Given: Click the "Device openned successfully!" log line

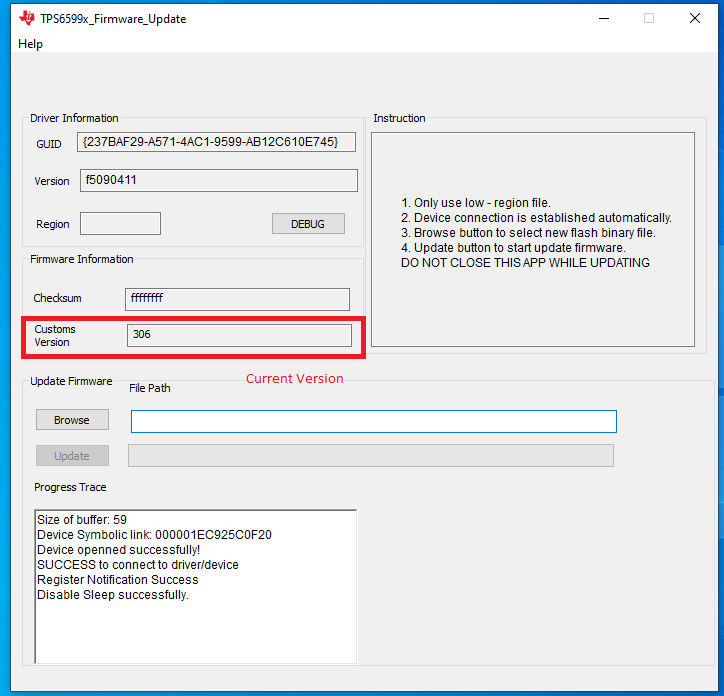Looking at the screenshot, I should click(118, 550).
